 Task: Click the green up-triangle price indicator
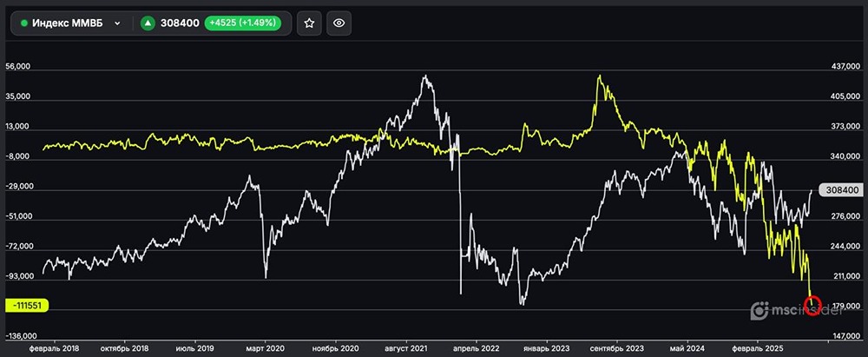pos(148,23)
